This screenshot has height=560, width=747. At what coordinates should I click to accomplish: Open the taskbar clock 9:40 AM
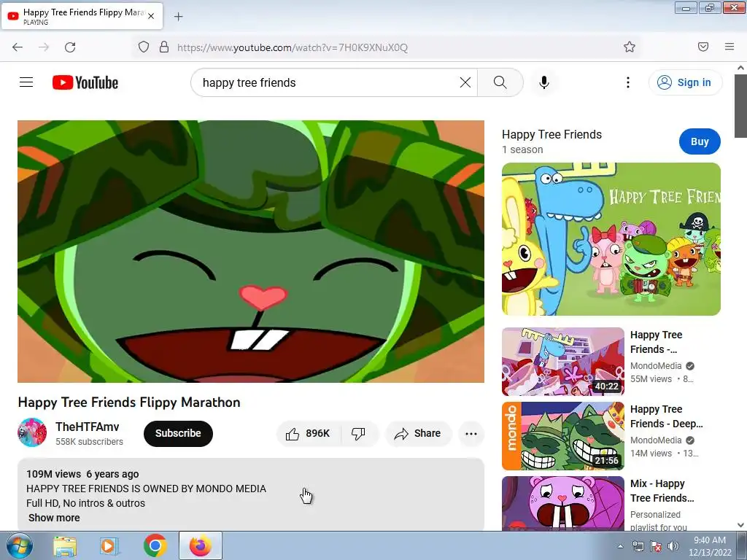click(710, 546)
